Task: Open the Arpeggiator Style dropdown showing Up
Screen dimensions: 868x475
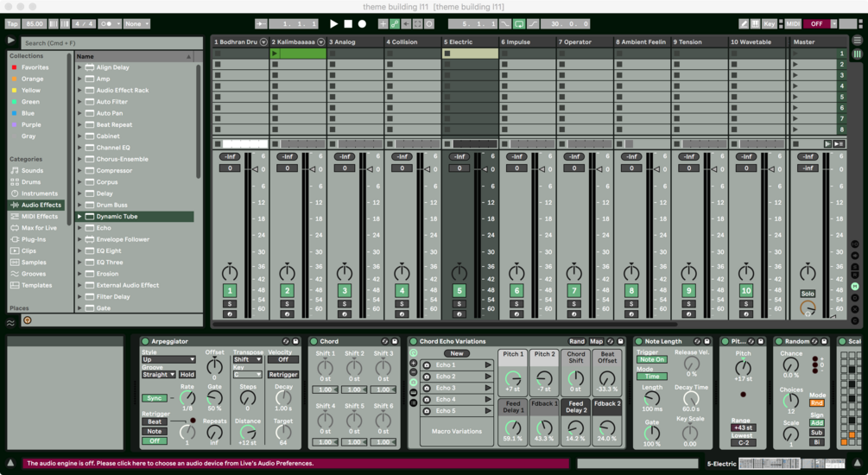Action: (168, 360)
